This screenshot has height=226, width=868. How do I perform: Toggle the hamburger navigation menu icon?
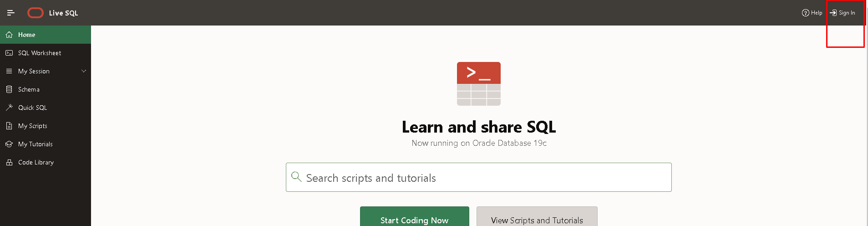tap(11, 13)
